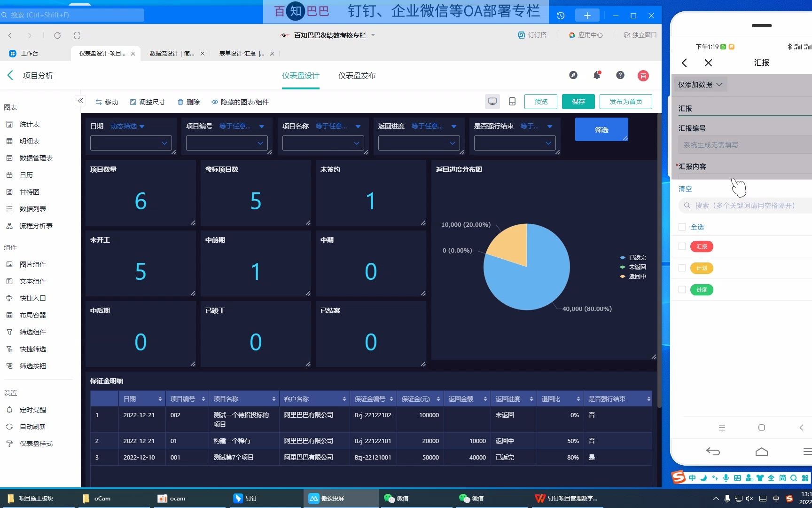Click the blue 筛选 filter button

[x=601, y=129]
